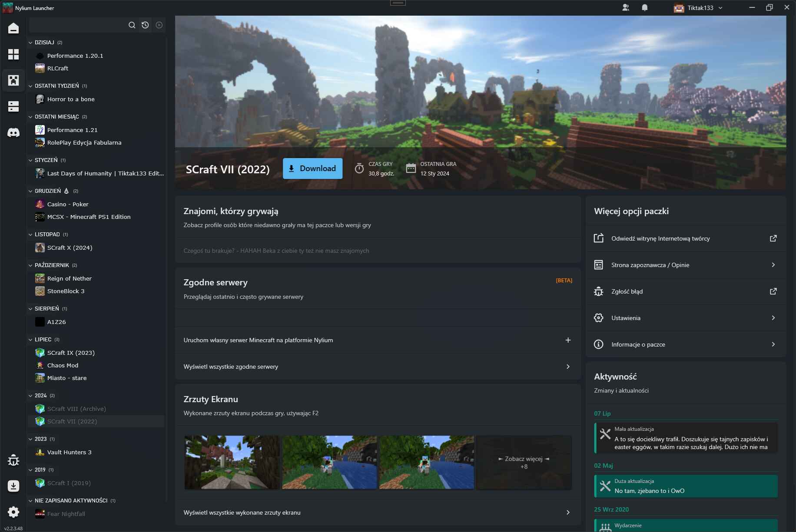Viewport: 796px width, 532px height.
Task: Select MCSX - Minecraft PS1 Edition pack
Action: pyautogui.click(x=96, y=217)
